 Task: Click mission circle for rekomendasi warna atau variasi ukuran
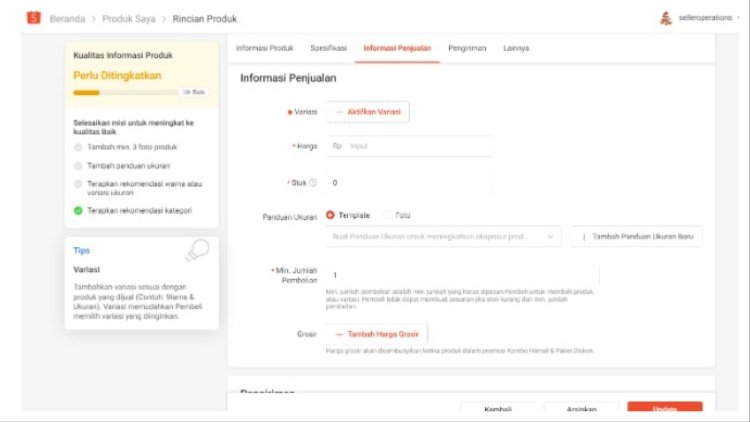coord(78,184)
